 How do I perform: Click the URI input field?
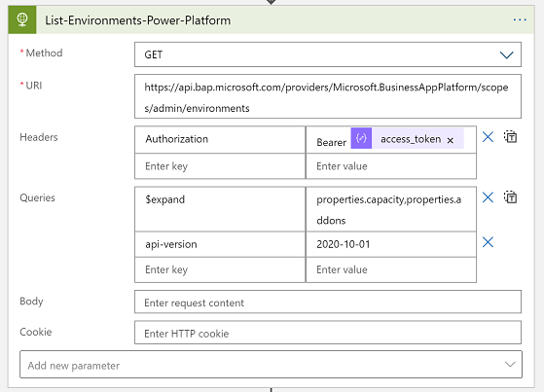(328, 96)
